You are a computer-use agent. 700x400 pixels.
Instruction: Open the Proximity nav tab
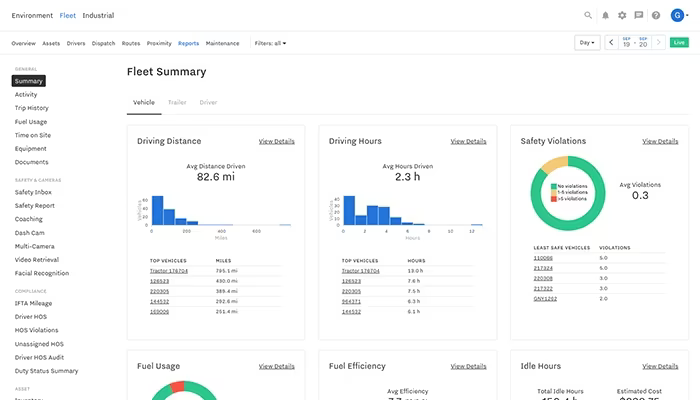point(159,43)
